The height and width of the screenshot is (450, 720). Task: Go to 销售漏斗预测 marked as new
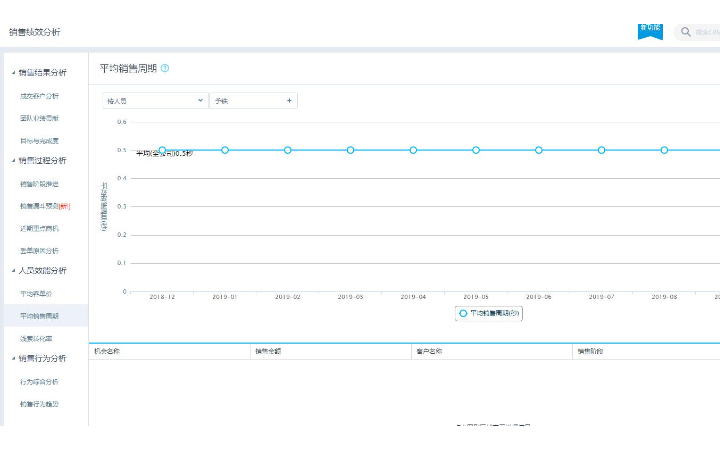coord(44,206)
